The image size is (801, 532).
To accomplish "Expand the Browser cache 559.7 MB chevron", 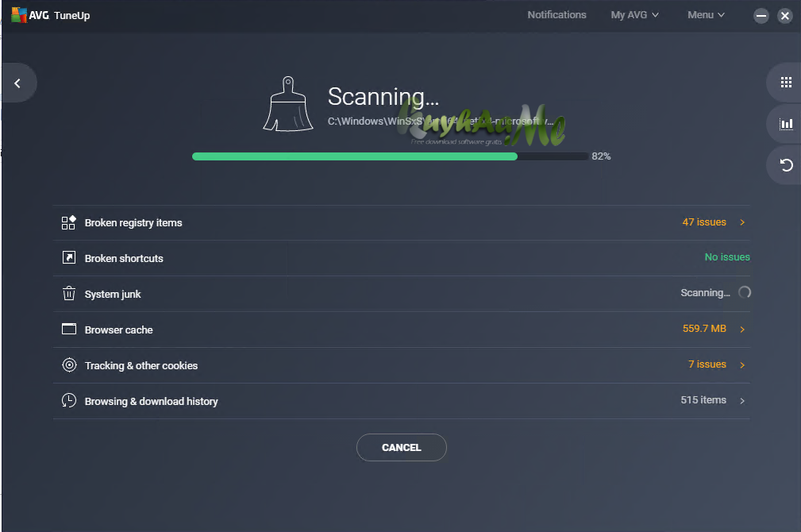I will [742, 329].
